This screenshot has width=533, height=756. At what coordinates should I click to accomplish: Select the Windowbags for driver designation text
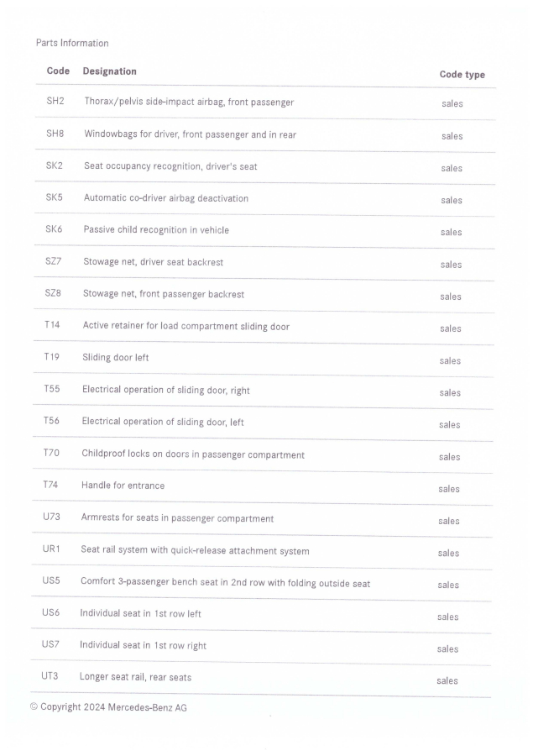tap(190, 134)
